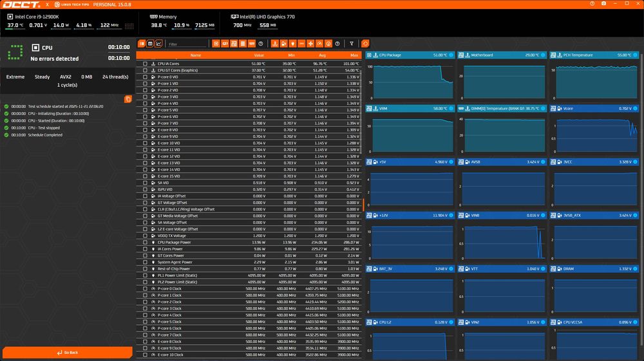
Task: Check the E-core 8 VID checkbox
Action: pos(145,129)
